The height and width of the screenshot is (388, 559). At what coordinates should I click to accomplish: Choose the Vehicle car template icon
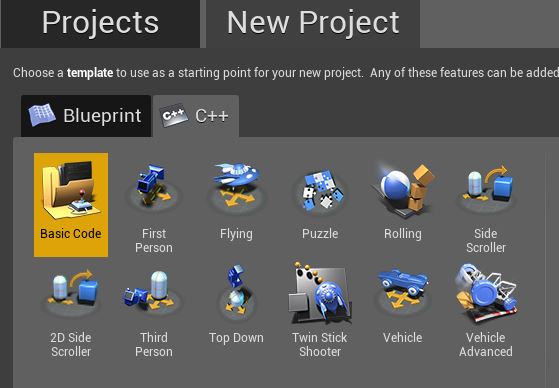(403, 291)
